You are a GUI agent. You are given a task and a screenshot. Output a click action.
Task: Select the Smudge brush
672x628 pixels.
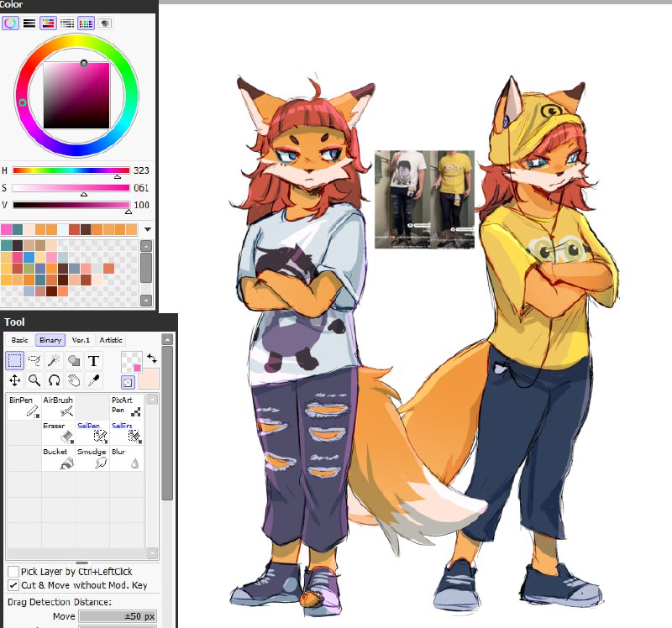point(92,458)
